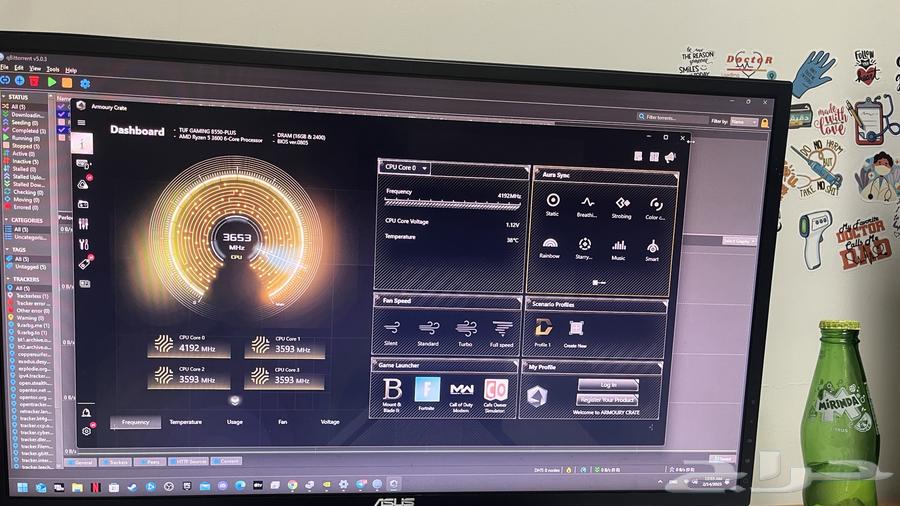Open qBittorrent Tools menu
The image size is (900, 506).
(53, 69)
